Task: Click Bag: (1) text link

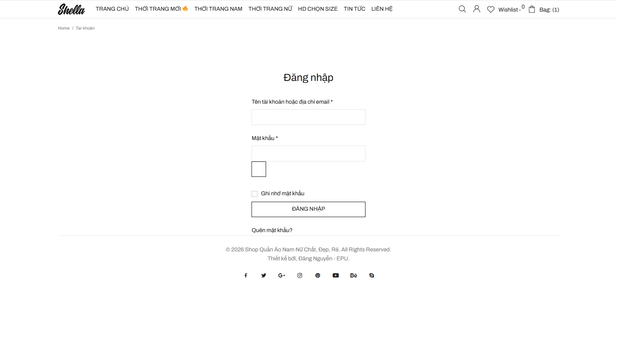Action: tap(549, 10)
